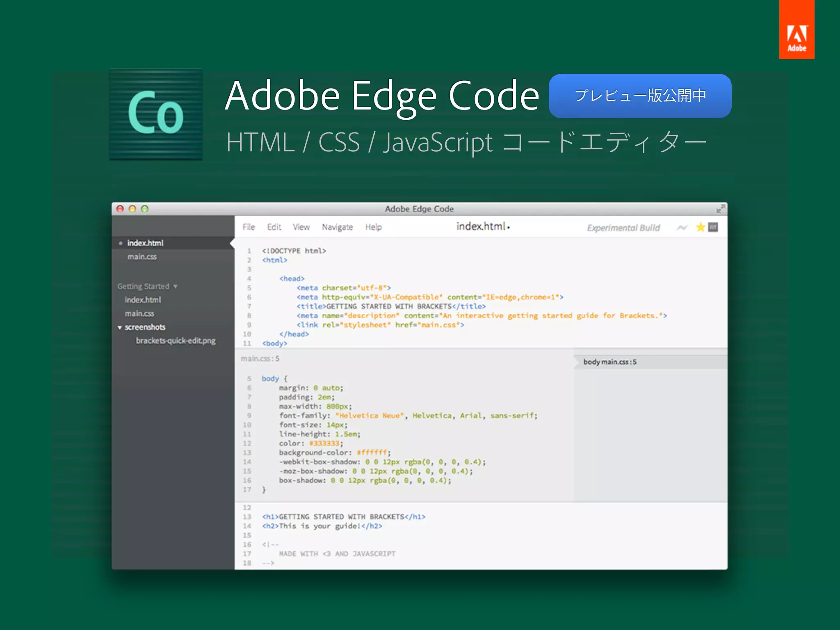The height and width of the screenshot is (630, 840).
Task: Click the Adobe logo badge
Action: point(797,30)
